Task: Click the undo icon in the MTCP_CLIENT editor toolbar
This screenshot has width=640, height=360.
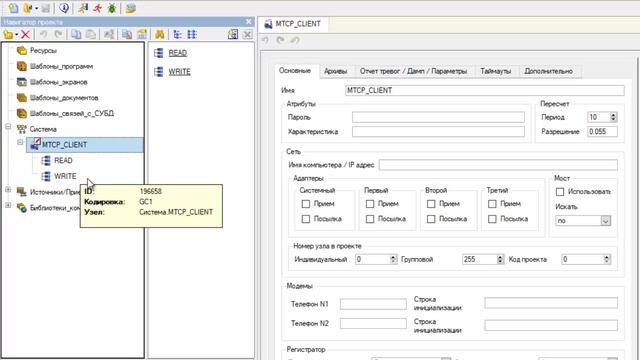Action: (265, 40)
